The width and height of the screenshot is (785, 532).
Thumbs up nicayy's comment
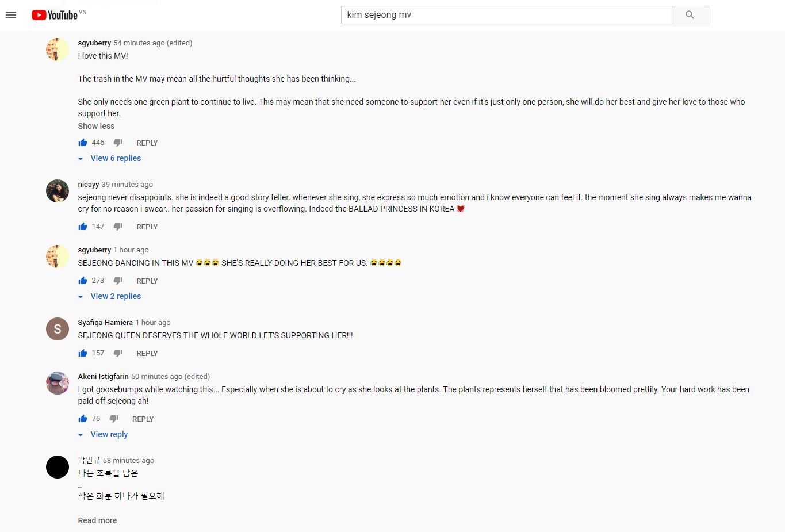pyautogui.click(x=83, y=227)
